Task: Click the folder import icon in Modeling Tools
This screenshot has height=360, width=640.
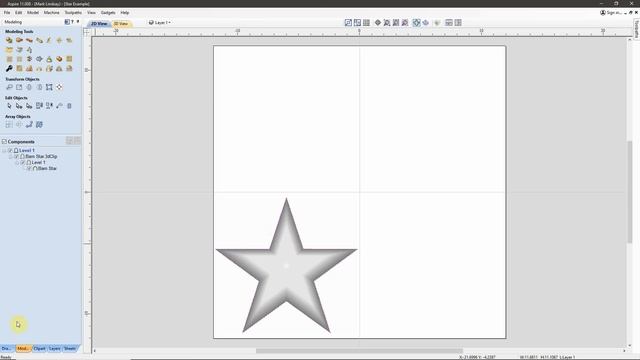Action: coord(9,49)
